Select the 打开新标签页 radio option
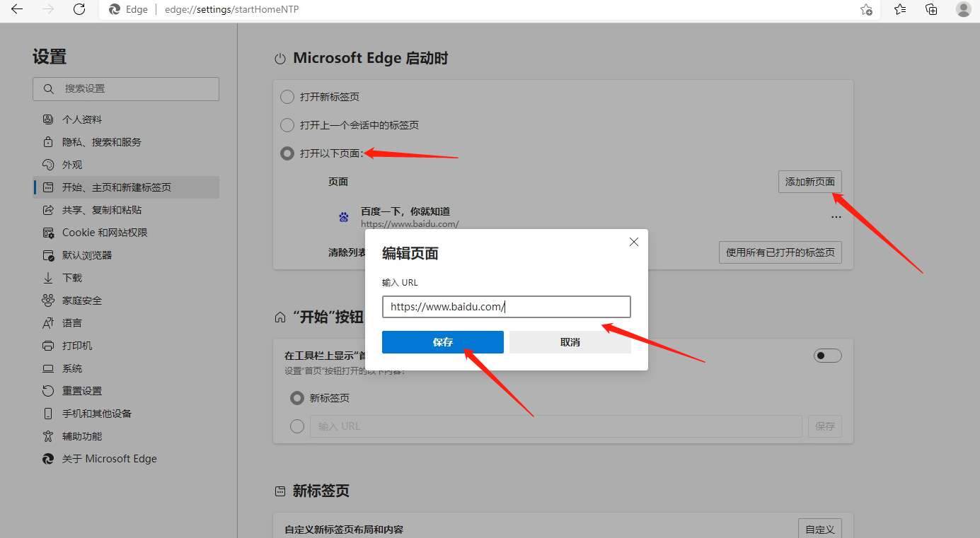This screenshot has height=538, width=980. click(x=287, y=97)
